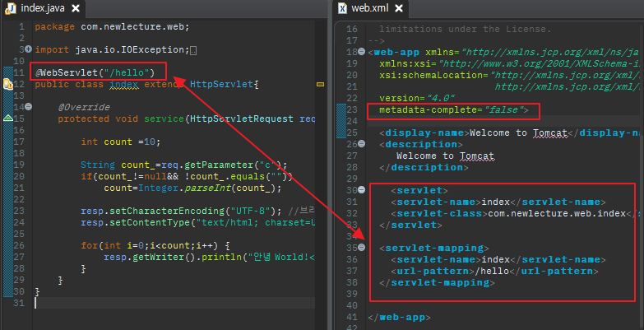Click /hello inside the url-pattern tag
This screenshot has height=330, width=644.
point(492,272)
